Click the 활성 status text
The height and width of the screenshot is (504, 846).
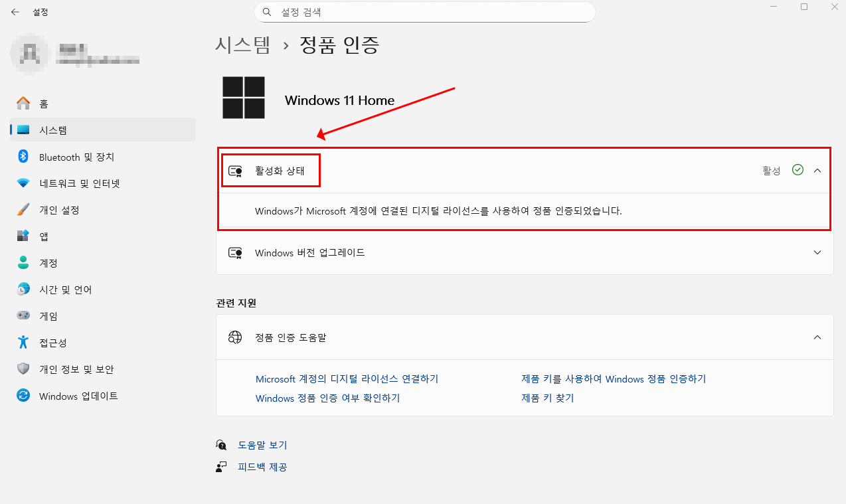(772, 171)
